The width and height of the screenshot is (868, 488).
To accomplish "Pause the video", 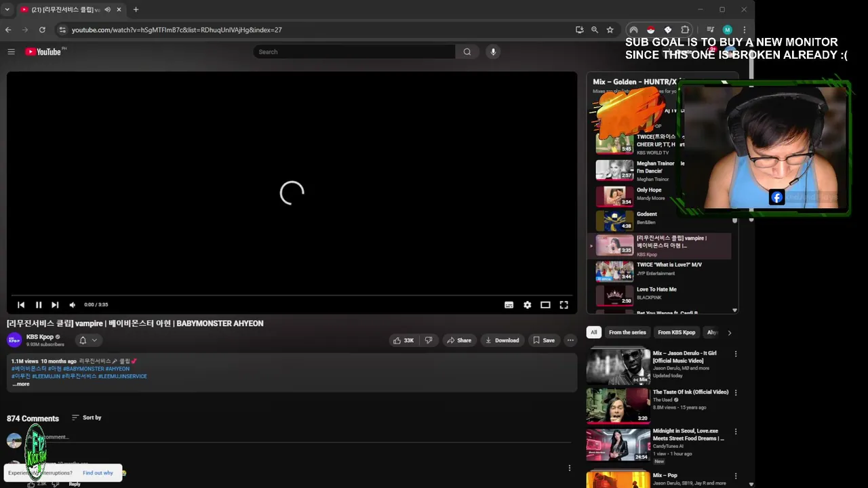I will tap(38, 305).
